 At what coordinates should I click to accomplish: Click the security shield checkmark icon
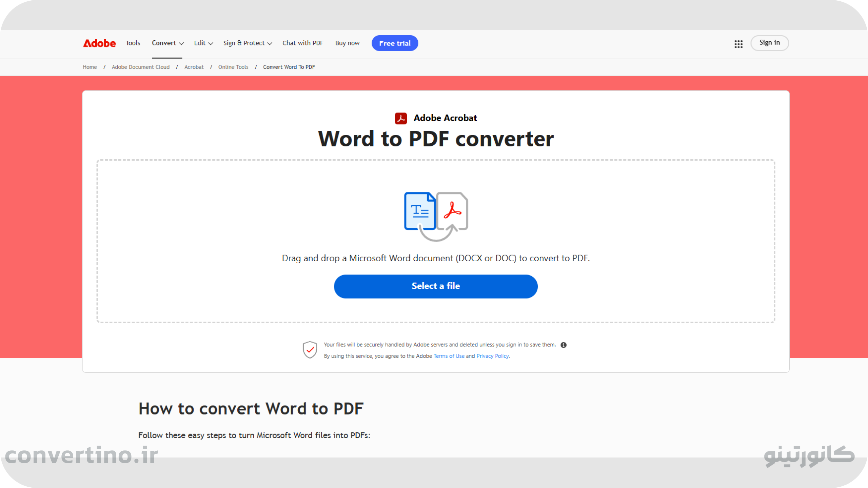(x=310, y=350)
